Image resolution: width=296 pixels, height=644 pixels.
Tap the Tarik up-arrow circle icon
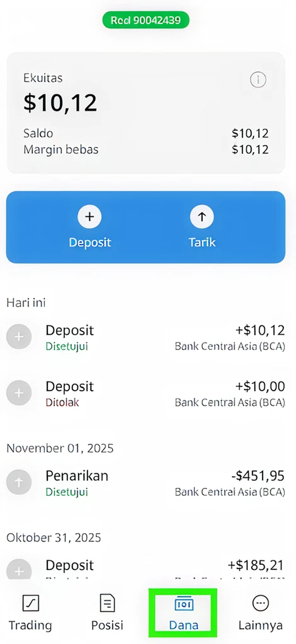coord(202,217)
